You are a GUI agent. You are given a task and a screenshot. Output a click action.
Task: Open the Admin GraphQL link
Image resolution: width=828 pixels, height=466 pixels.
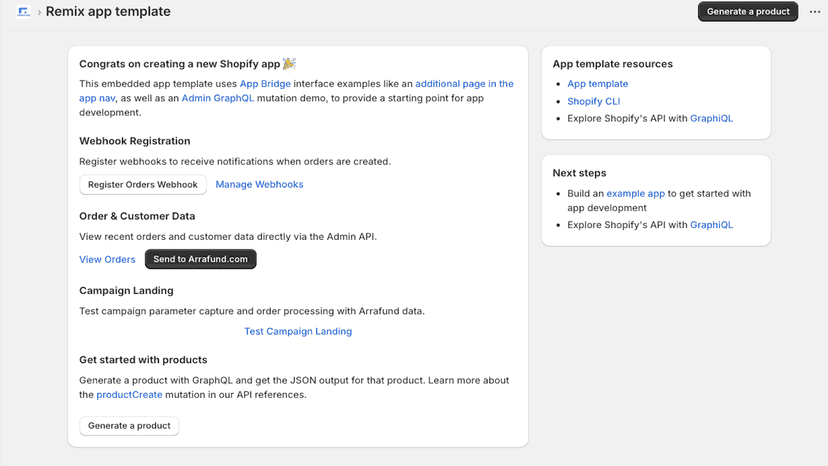[x=218, y=98]
